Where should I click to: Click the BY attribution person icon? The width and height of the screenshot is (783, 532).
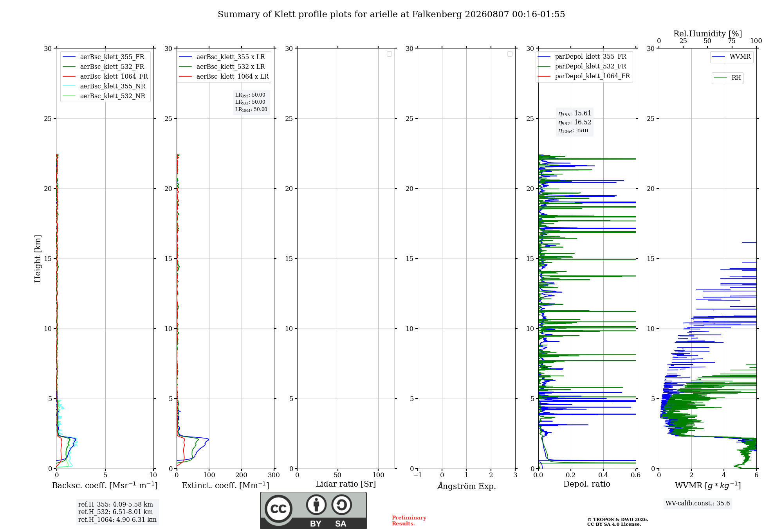point(316,505)
